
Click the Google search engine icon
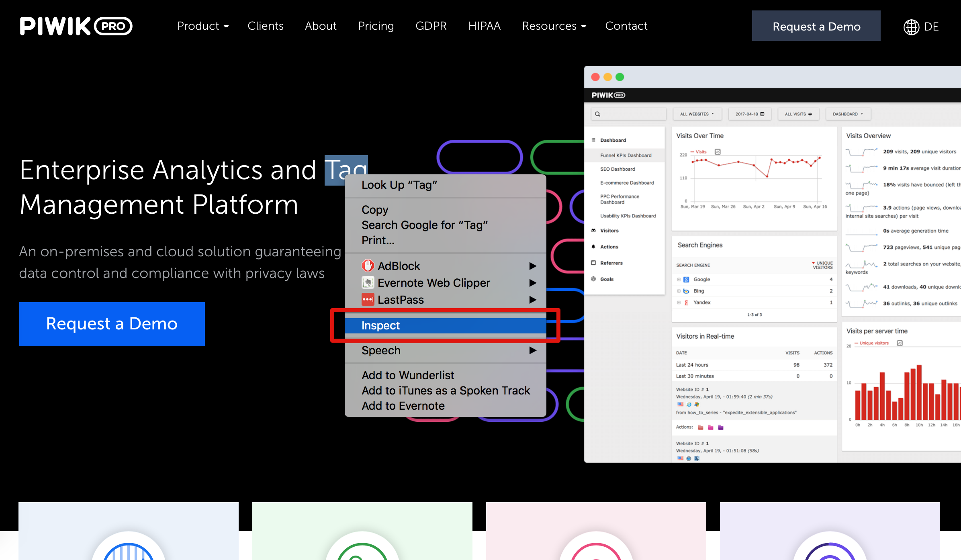pyautogui.click(x=686, y=279)
